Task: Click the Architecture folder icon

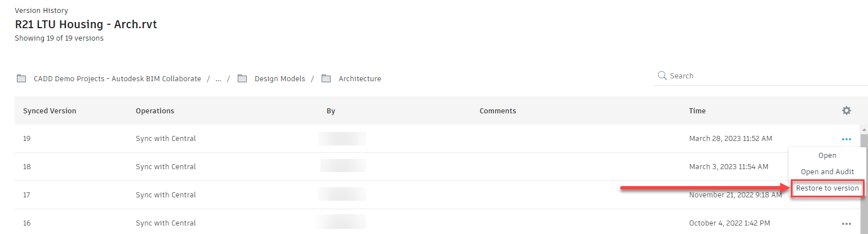Action: pyautogui.click(x=326, y=78)
